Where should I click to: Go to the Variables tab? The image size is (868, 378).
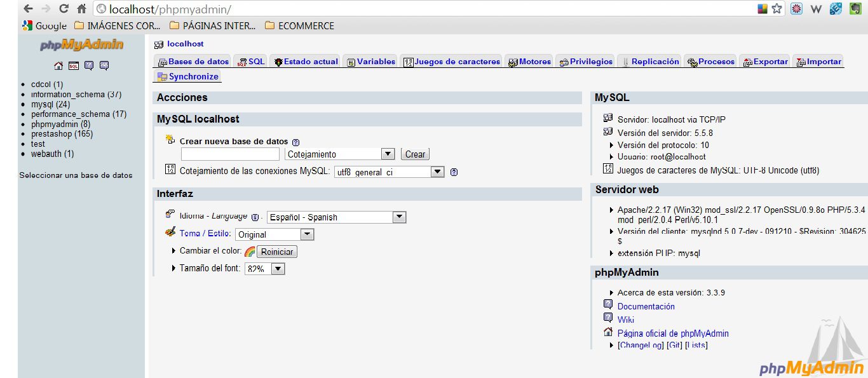[x=370, y=62]
